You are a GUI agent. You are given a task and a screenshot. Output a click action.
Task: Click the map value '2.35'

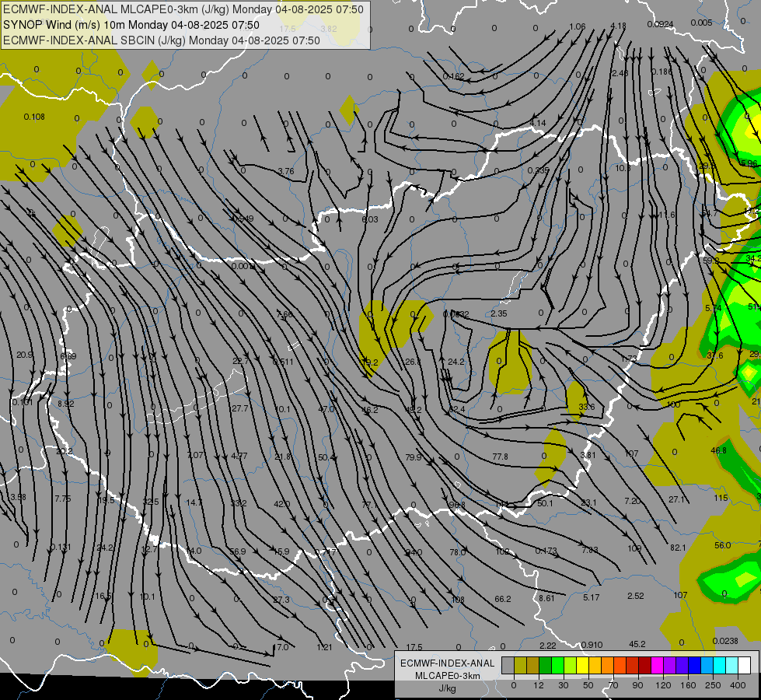pyautogui.click(x=499, y=313)
